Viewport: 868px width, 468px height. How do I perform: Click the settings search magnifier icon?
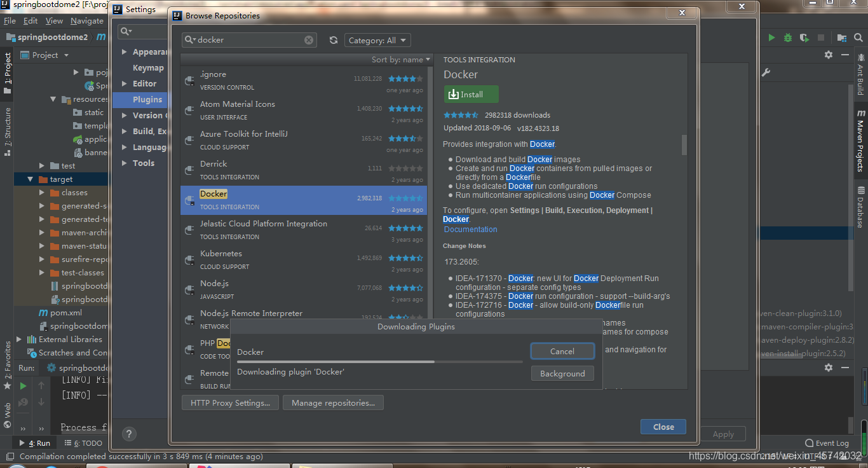point(126,31)
